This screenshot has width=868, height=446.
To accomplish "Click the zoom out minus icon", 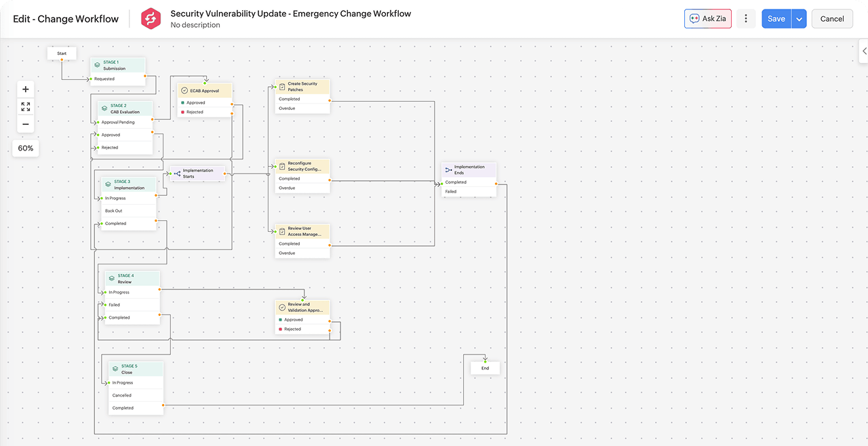I will 26,125.
